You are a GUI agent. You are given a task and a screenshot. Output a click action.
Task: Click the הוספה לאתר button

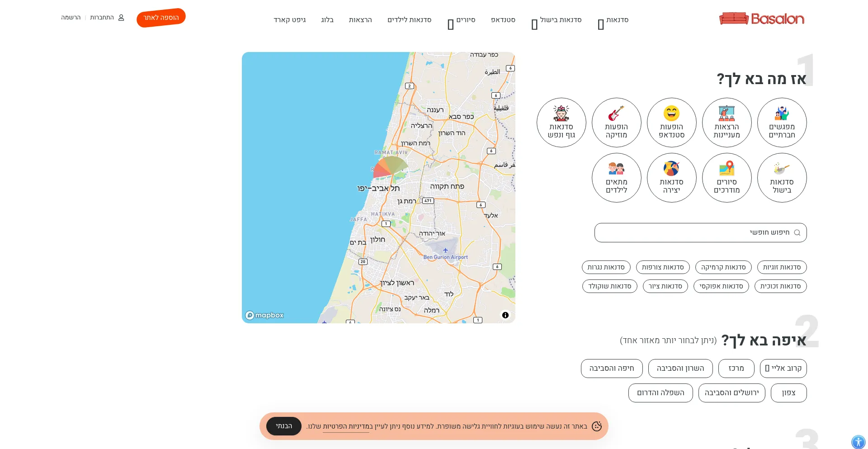(160, 18)
